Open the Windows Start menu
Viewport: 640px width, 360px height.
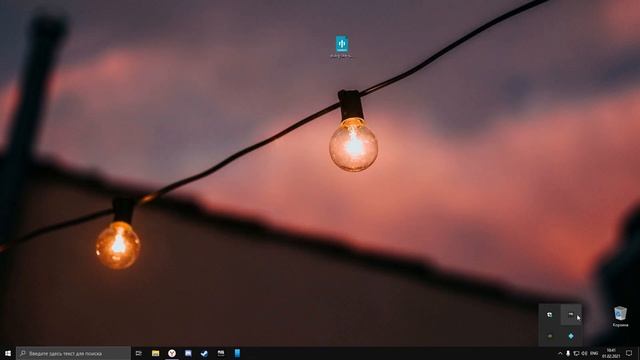coord(8,353)
